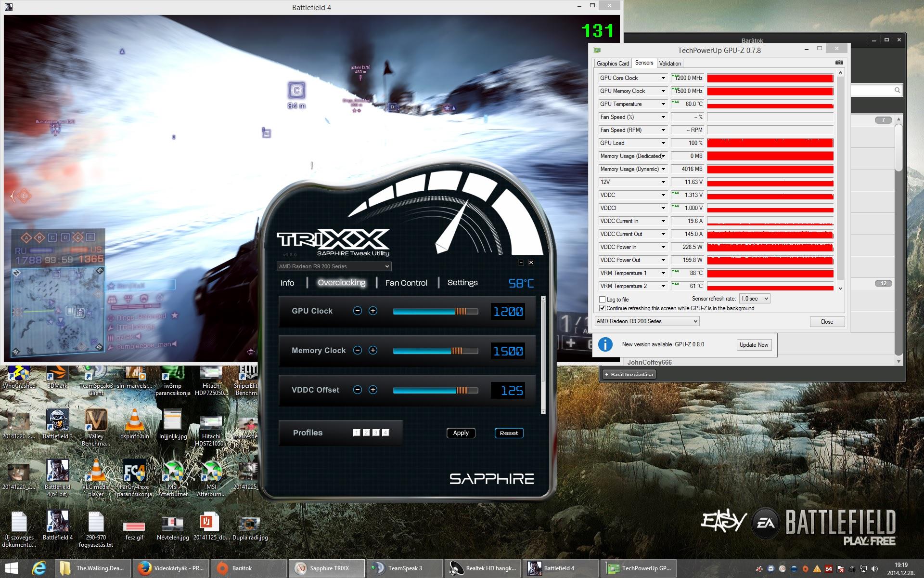This screenshot has width=924, height=578.
Task: Switch to TRIXX Info tab
Action: pos(287,283)
